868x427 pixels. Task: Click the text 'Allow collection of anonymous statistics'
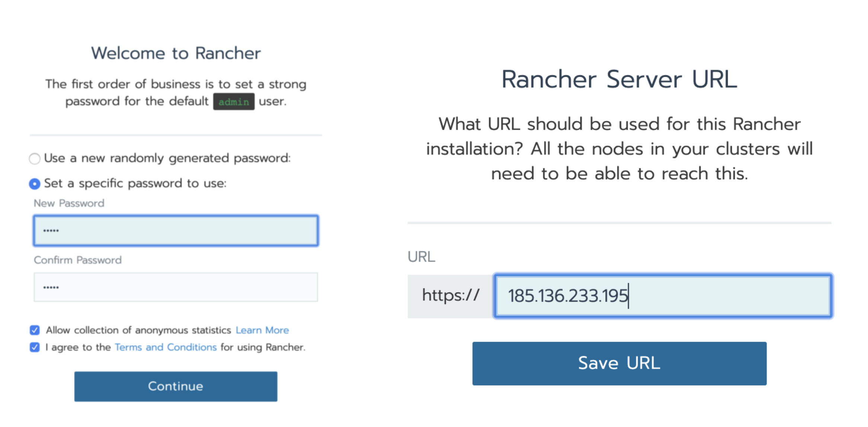pyautogui.click(x=138, y=330)
